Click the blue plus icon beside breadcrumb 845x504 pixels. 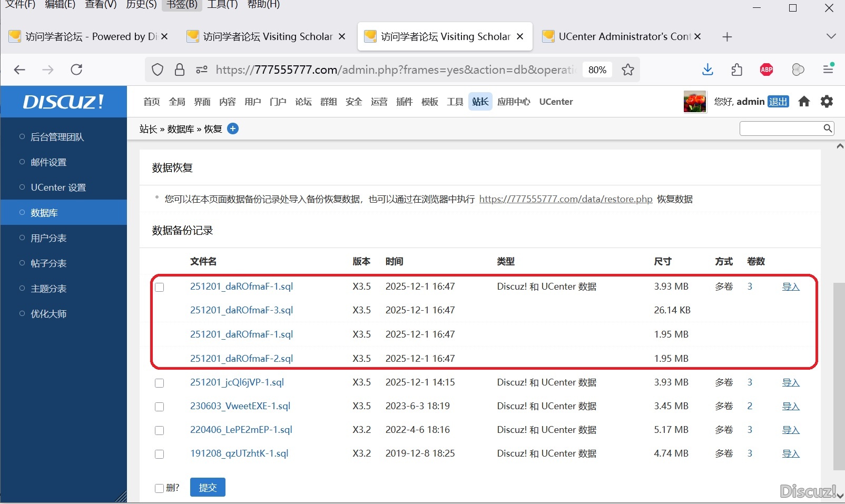pyautogui.click(x=233, y=129)
